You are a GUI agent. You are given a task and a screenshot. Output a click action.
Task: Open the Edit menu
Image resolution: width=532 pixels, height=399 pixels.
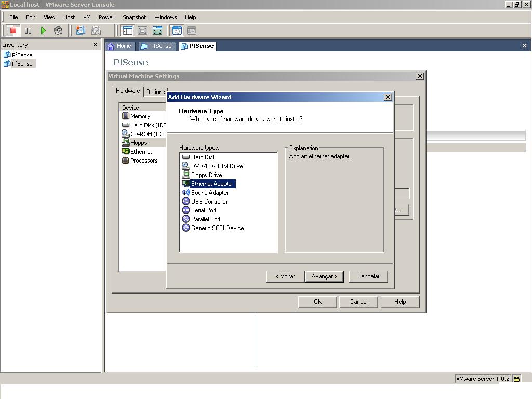point(31,17)
